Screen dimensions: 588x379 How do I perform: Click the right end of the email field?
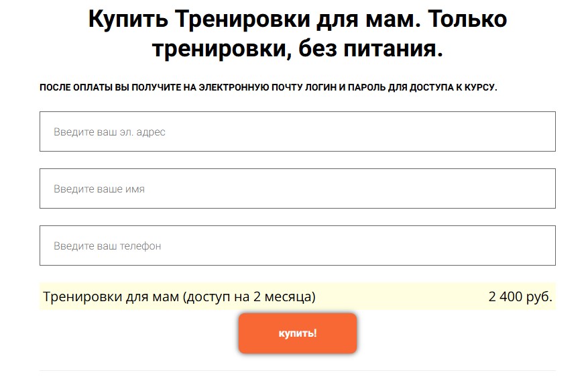pos(536,131)
